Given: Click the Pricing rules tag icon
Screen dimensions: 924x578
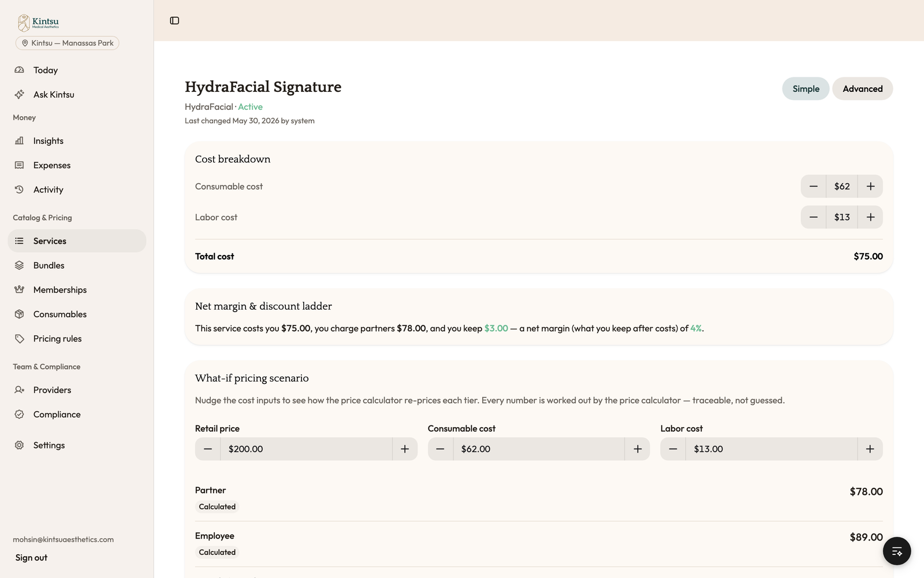Looking at the screenshot, I should pyautogui.click(x=20, y=339).
